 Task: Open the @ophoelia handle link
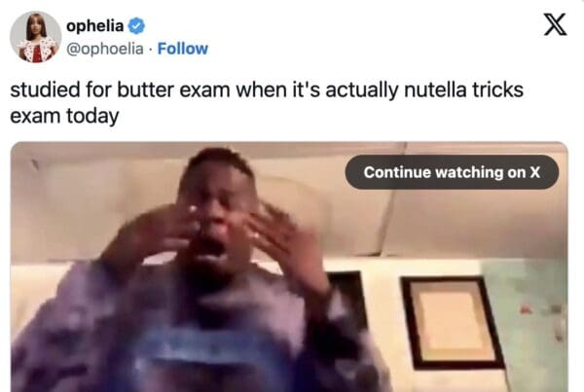point(105,49)
